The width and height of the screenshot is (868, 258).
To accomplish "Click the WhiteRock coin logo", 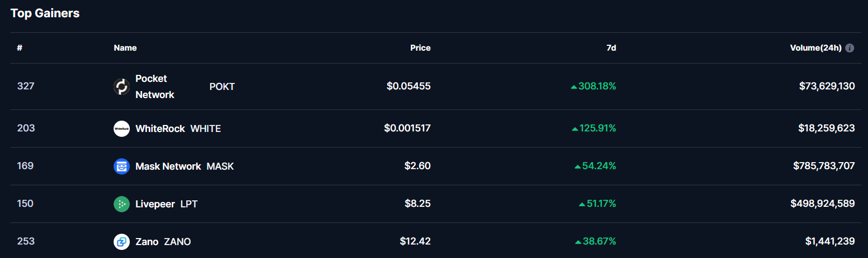I will 122,129.
